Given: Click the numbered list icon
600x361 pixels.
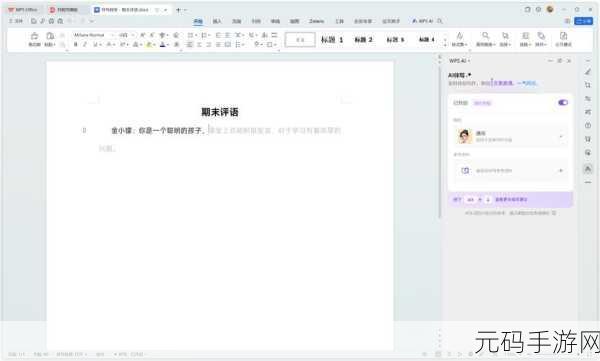Looking at the screenshot, I should (x=204, y=35).
